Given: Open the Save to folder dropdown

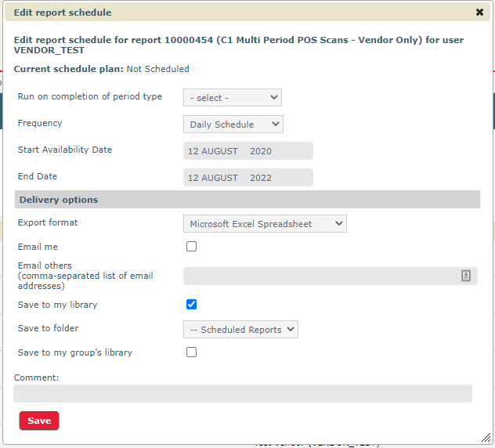Looking at the screenshot, I should coord(240,330).
